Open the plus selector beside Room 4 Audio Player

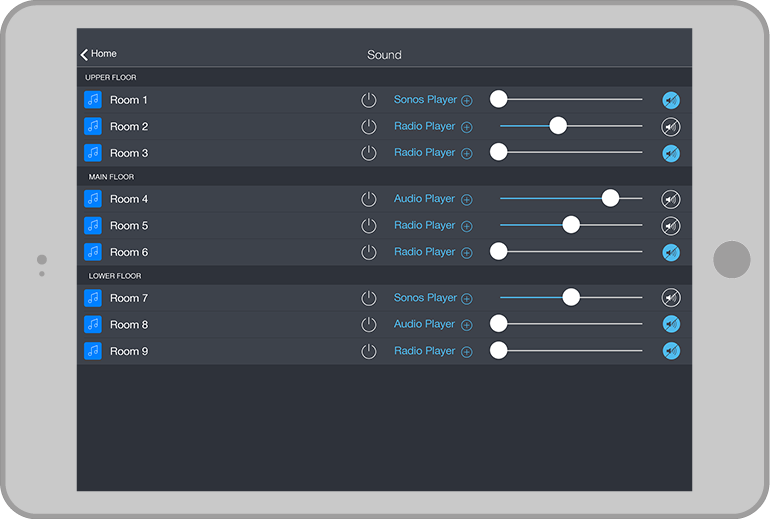[467, 200]
